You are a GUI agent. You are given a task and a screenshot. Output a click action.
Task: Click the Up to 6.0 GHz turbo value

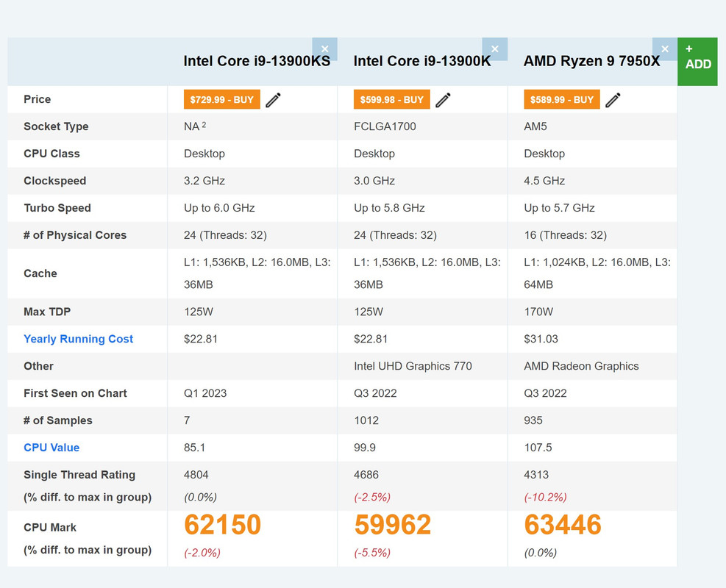[x=219, y=208]
